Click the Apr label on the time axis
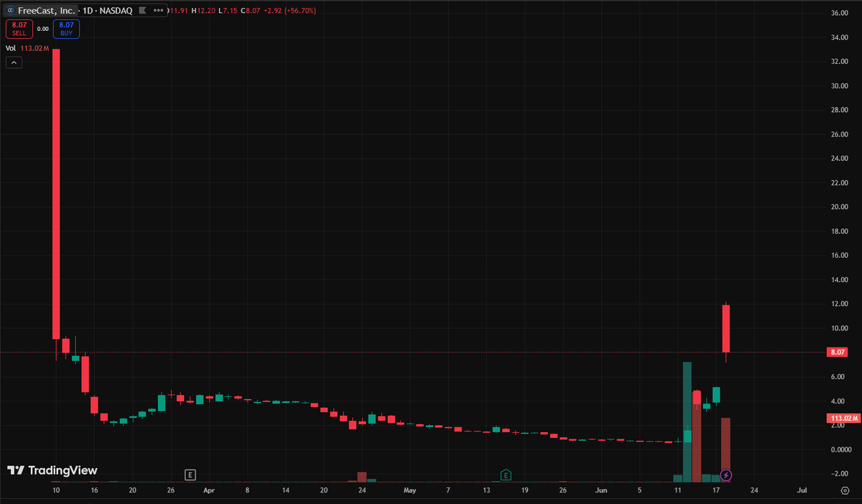 click(x=209, y=490)
